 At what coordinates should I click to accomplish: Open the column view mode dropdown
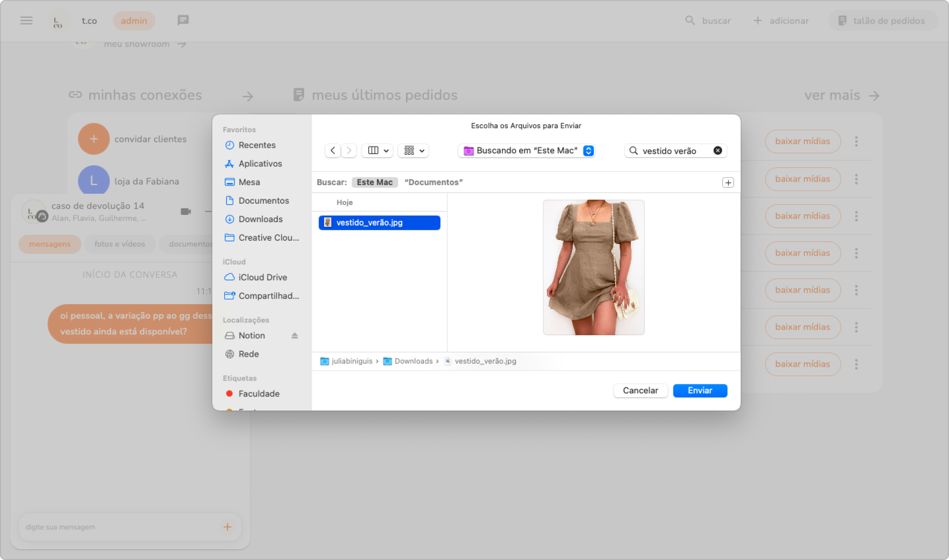coord(378,151)
